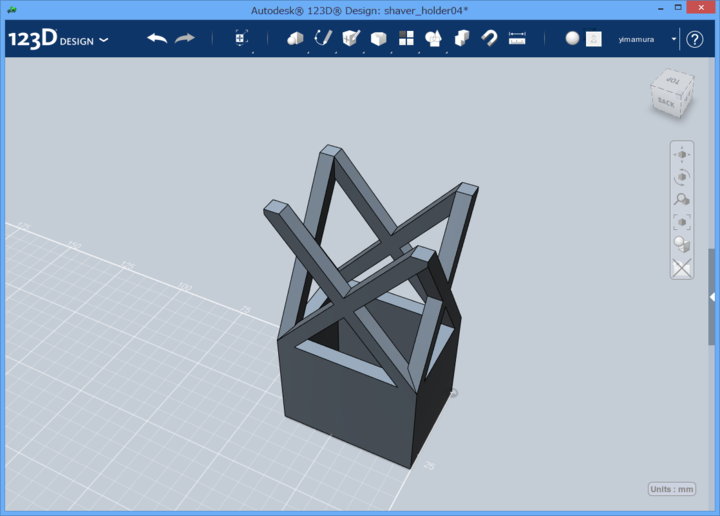Undo the last action
Viewport: 720px width, 516px height.
click(157, 39)
